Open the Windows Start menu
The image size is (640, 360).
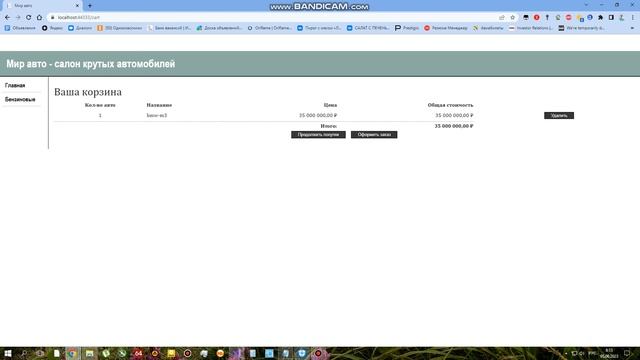[x=7, y=353]
